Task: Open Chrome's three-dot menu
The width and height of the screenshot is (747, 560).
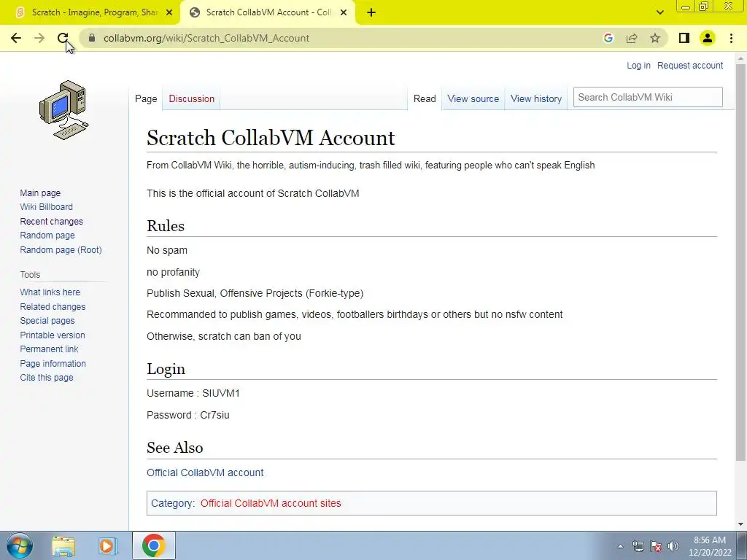Action: pos(731,38)
